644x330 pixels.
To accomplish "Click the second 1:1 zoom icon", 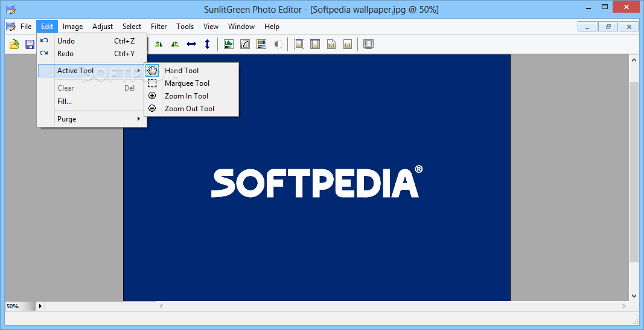I will tap(348, 44).
